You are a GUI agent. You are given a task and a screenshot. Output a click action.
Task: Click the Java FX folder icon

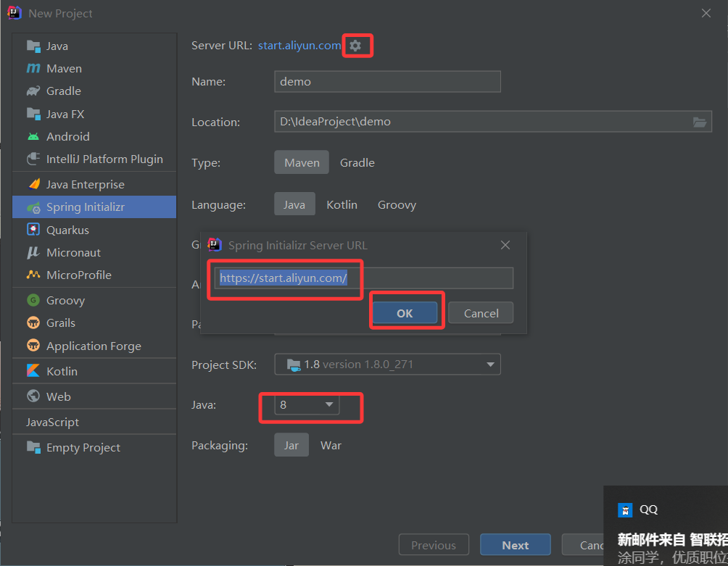click(33, 114)
